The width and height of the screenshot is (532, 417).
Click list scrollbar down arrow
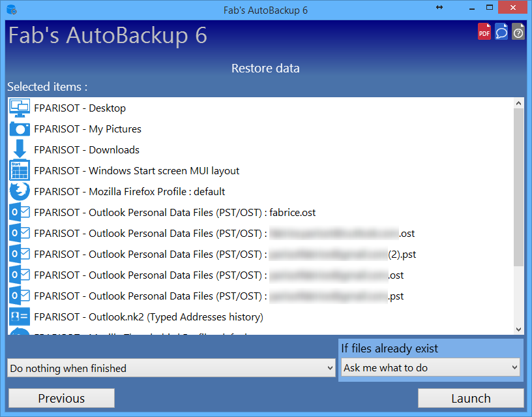coord(518,329)
